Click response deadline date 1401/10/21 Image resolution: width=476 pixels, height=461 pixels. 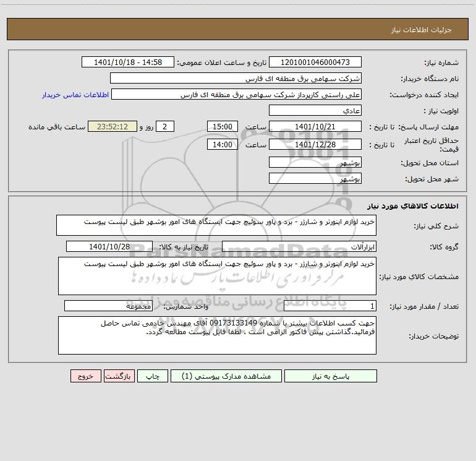click(315, 126)
